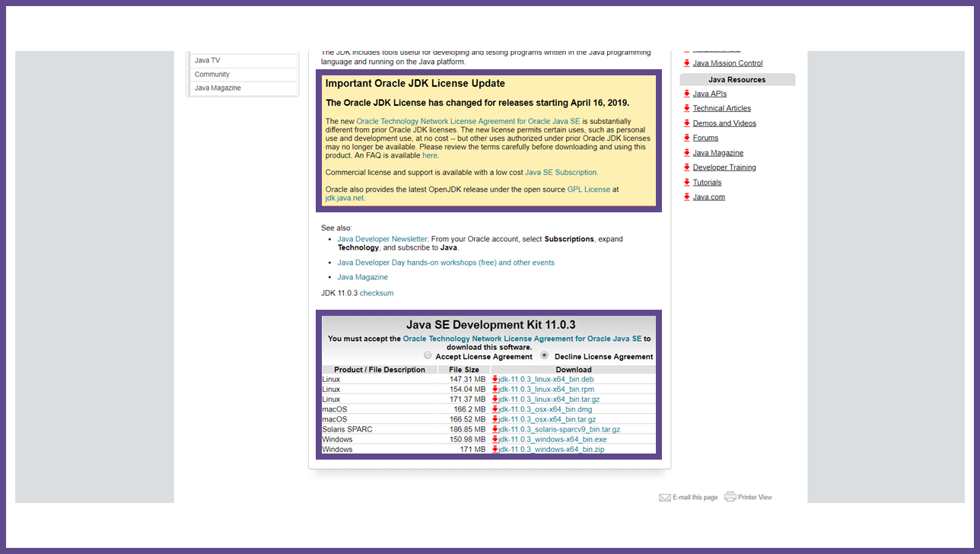Open Java Mission Control link
The height and width of the screenshot is (554, 980).
tap(727, 63)
